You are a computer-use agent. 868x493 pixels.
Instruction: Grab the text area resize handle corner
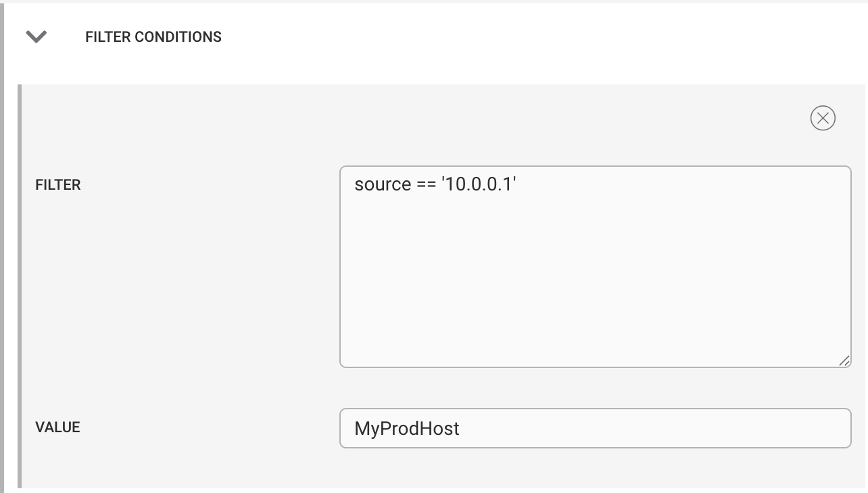(x=844, y=361)
